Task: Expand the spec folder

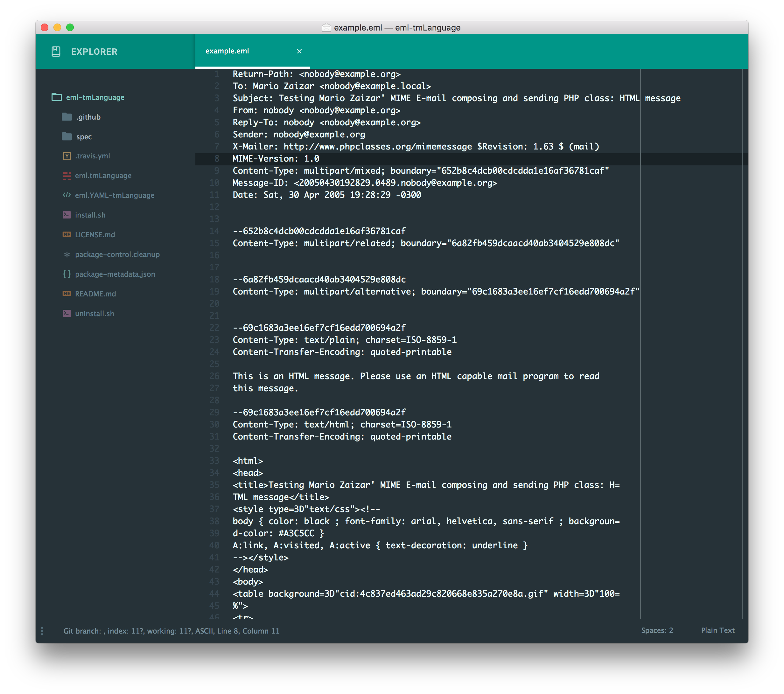Action: pyautogui.click(x=84, y=136)
